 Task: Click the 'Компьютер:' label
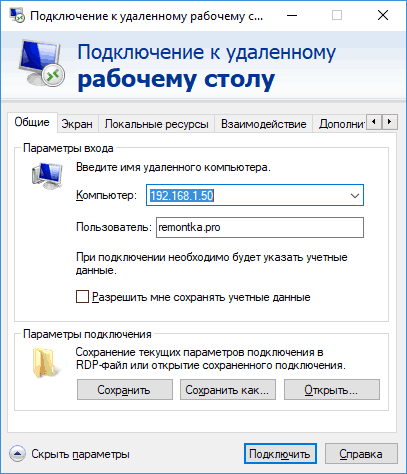(106, 195)
